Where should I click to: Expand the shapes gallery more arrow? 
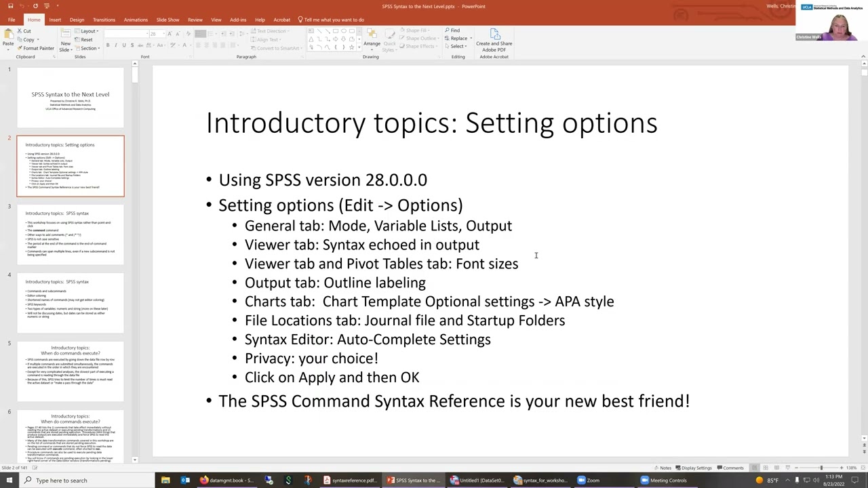[359, 48]
